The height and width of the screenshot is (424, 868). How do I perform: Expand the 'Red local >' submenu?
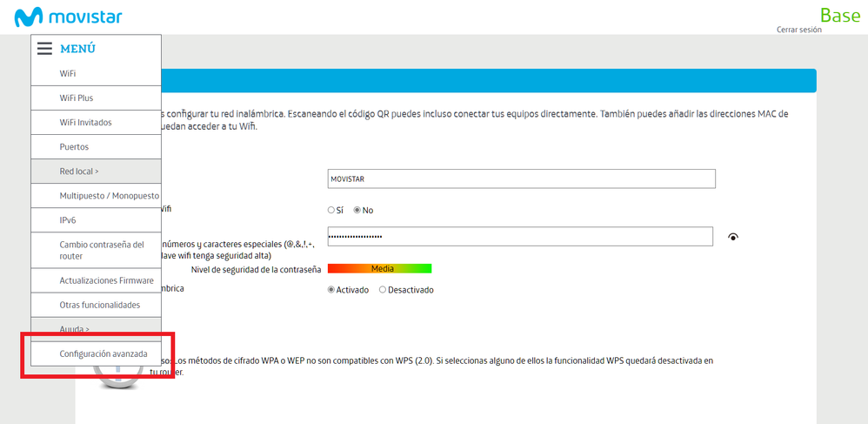(79, 172)
